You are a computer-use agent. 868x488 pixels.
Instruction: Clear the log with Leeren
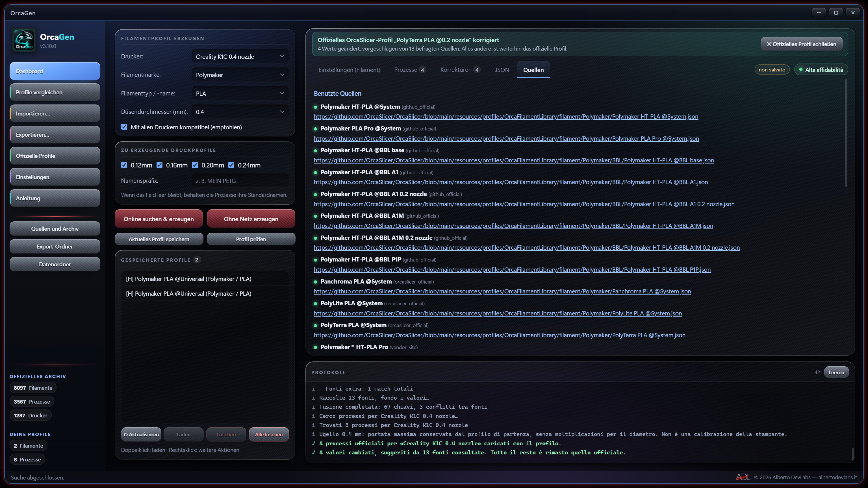click(836, 372)
